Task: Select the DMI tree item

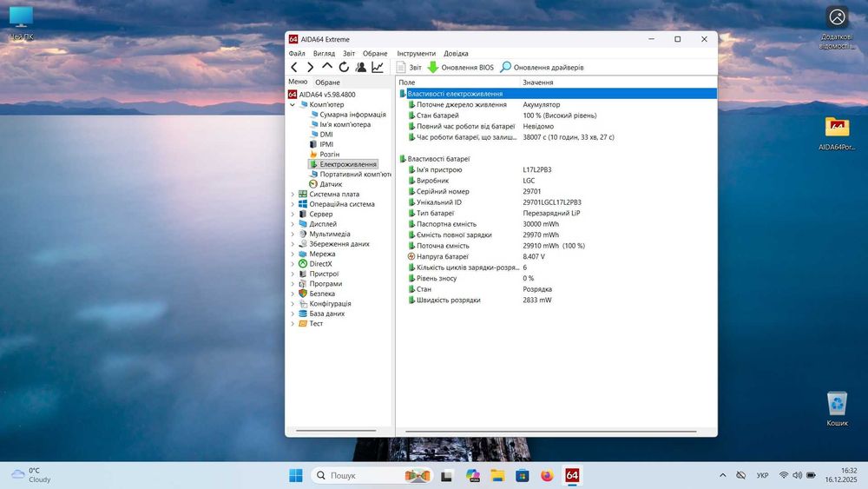Action: click(326, 134)
